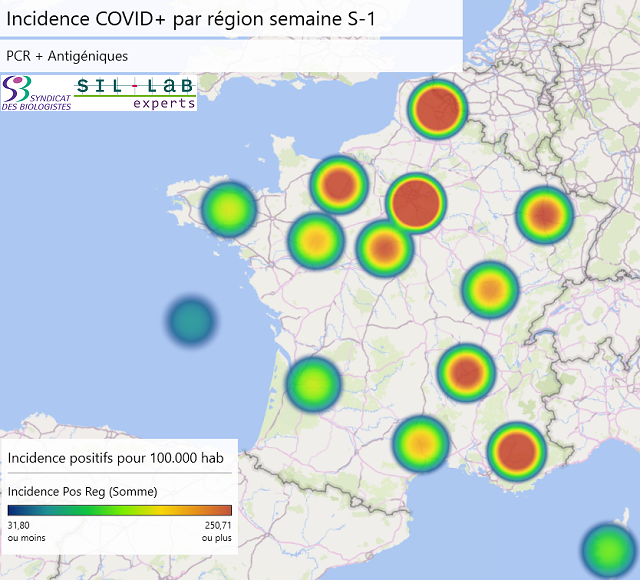Image resolution: width=640 pixels, height=580 pixels.
Task: Click the Provence-Alpes-Côte d'Azur red heat spot
Action: (x=516, y=452)
